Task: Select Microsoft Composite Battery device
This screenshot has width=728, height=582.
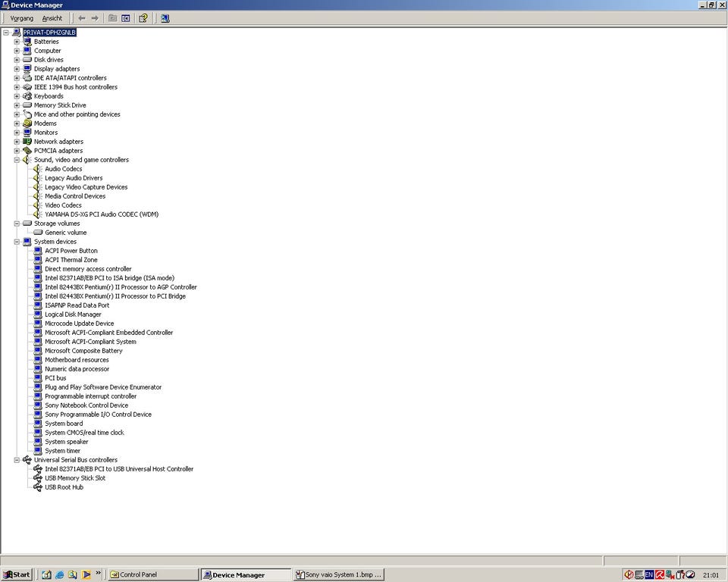Action: click(x=83, y=351)
